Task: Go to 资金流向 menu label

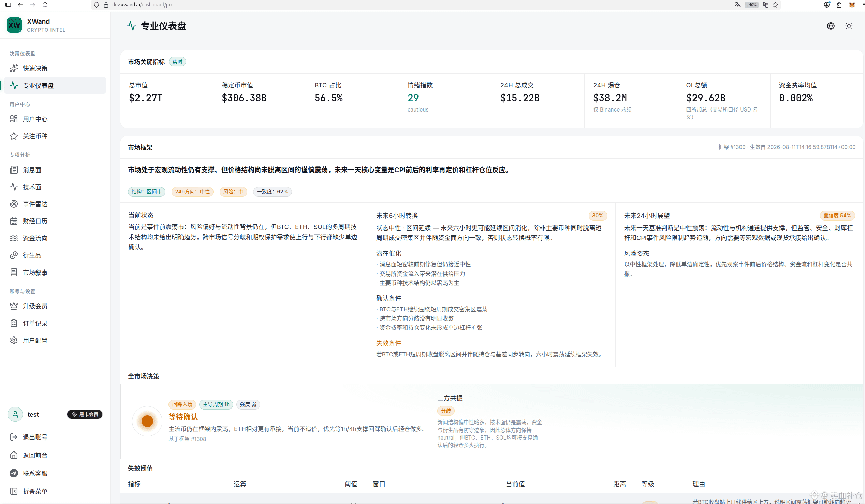Action: 35,238
